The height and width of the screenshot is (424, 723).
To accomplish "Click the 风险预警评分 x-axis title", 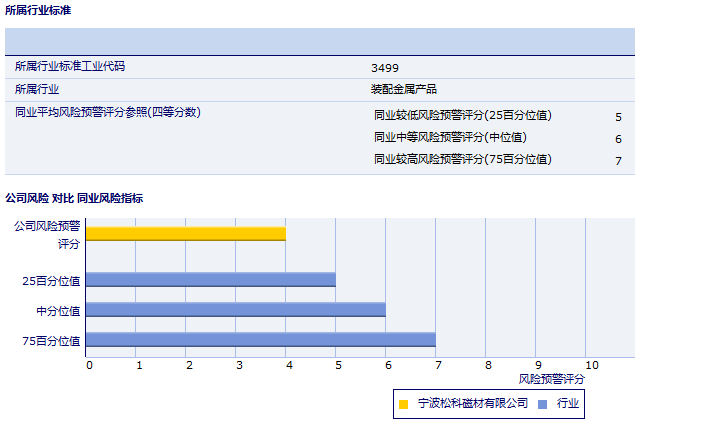I will coord(551,379).
